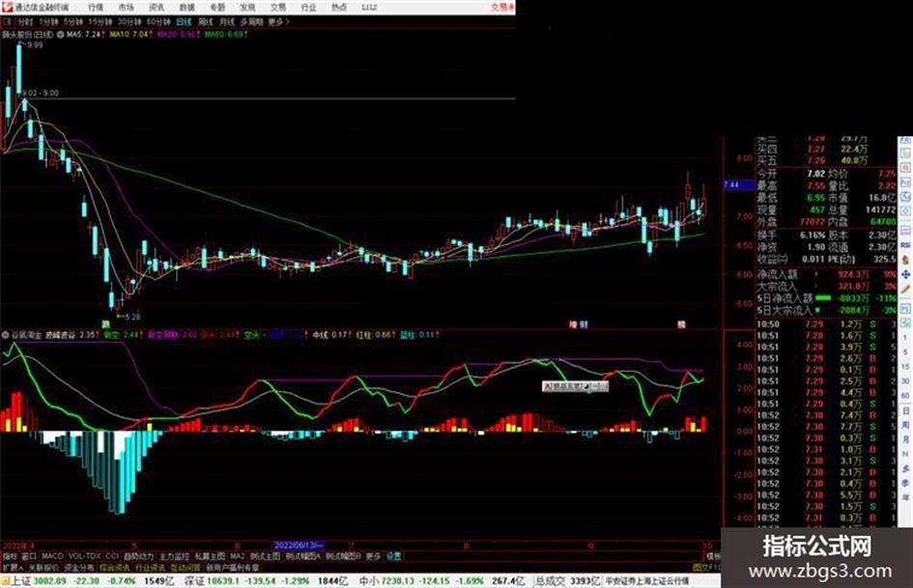Viewport: 913px width, 588px height.
Task: Click the 净流入额 row in the quote panel
Action: click(826, 273)
